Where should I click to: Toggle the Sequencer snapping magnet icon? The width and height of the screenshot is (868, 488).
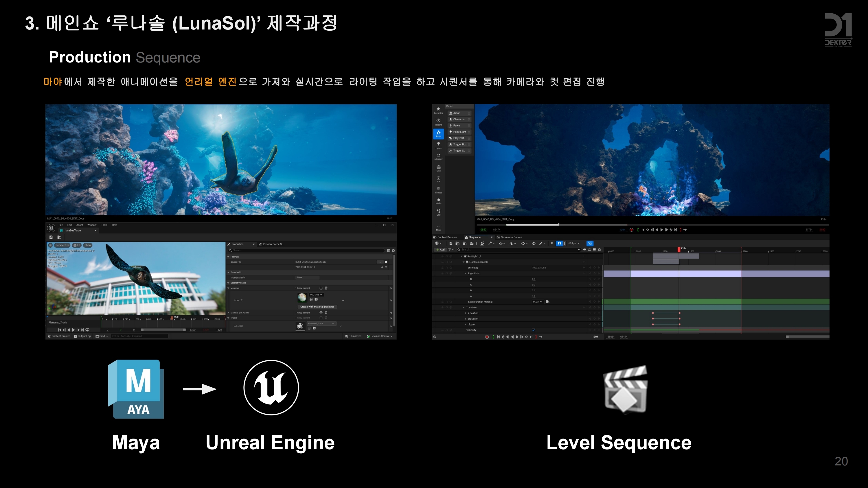pos(559,244)
